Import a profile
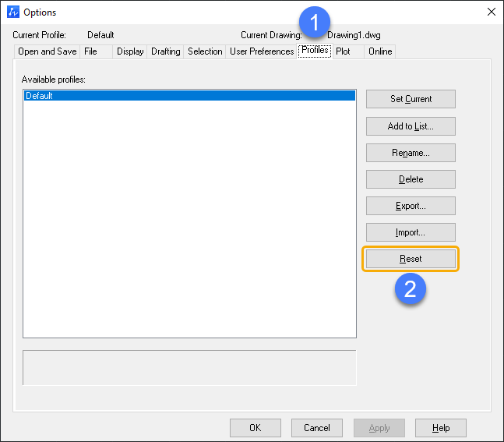 (x=411, y=232)
